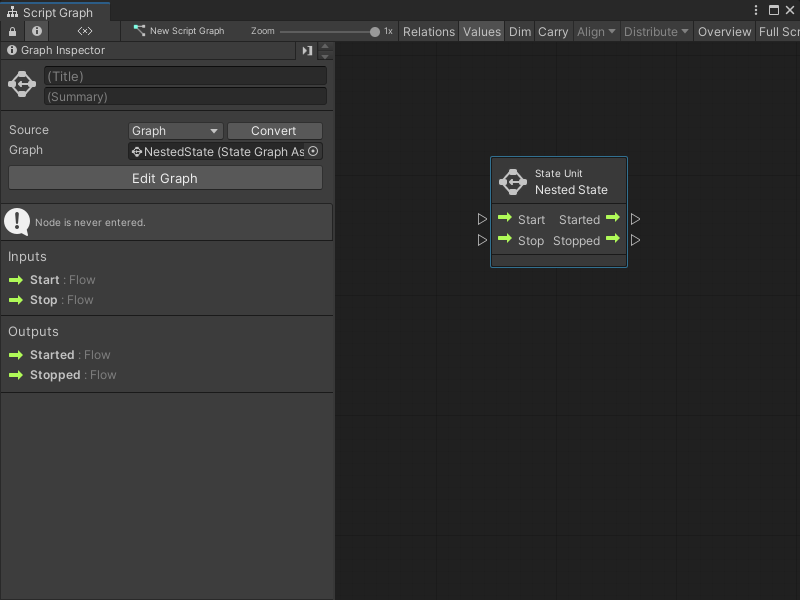
Task: Click the warning icon reading Node is never entered
Action: tap(17, 221)
